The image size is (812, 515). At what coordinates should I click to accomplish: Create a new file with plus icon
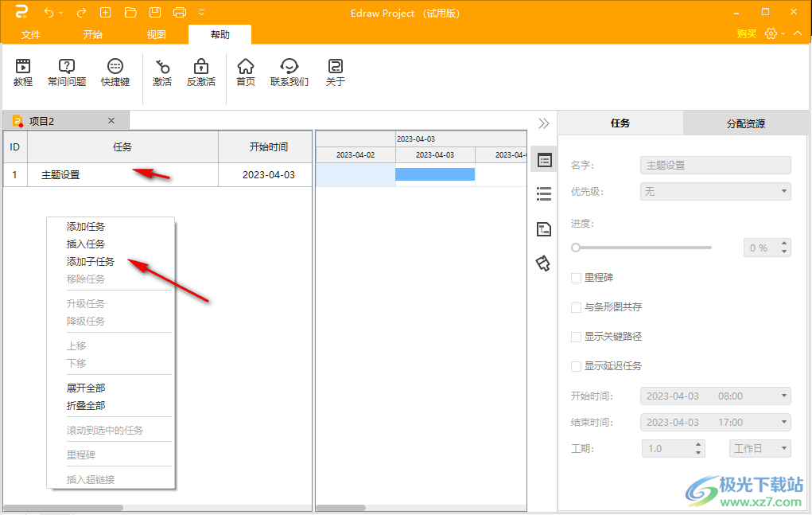pyautogui.click(x=105, y=13)
